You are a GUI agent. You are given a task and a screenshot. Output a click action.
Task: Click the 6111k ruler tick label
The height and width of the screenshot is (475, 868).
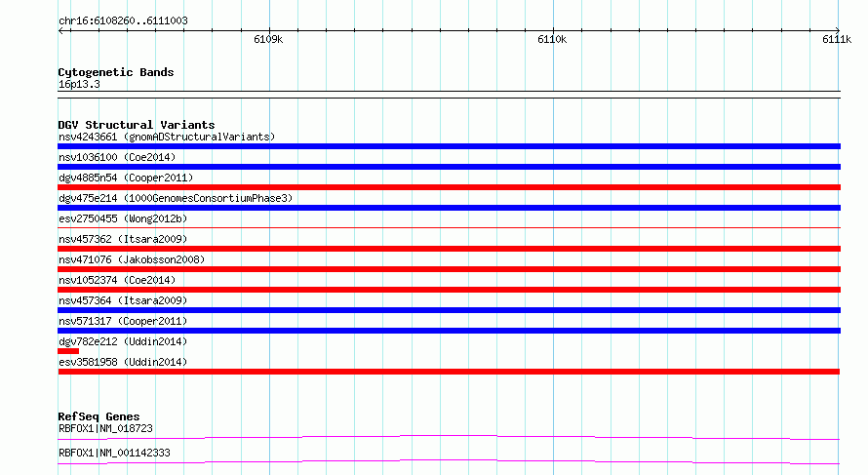point(837,39)
